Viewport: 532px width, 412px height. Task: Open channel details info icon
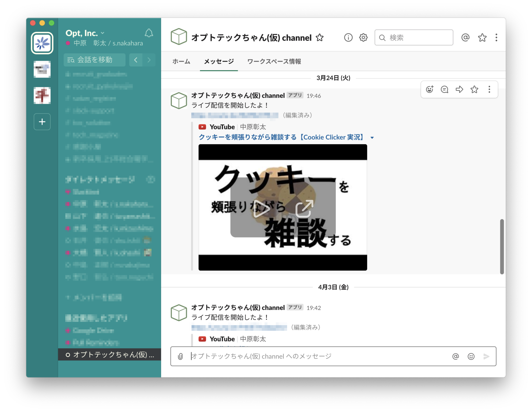point(348,38)
